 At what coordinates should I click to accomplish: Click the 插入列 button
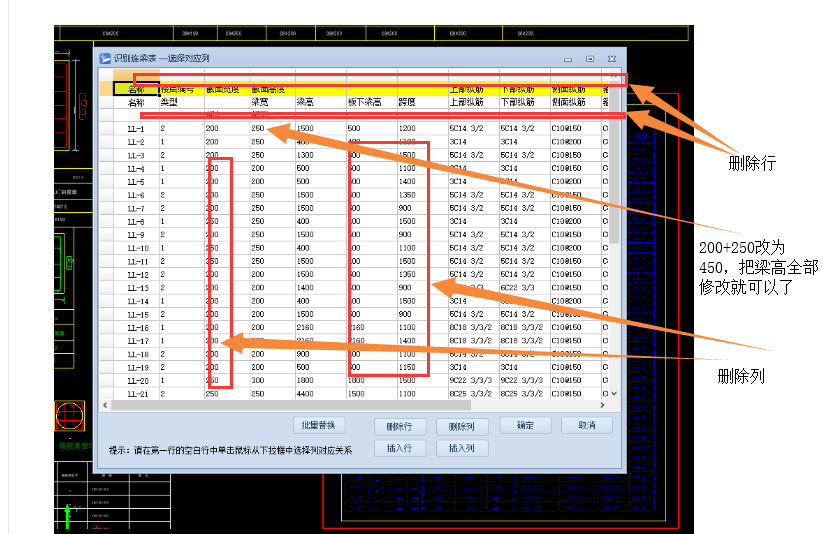click(462, 448)
